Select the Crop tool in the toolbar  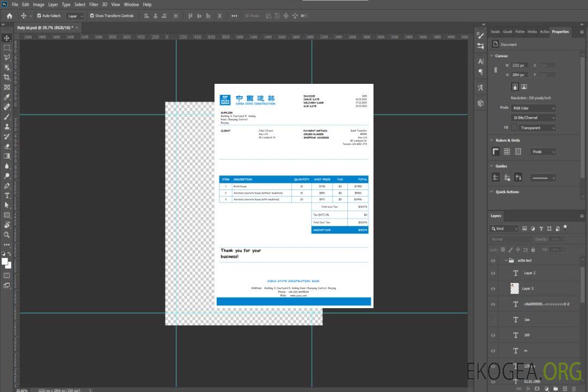(7, 77)
